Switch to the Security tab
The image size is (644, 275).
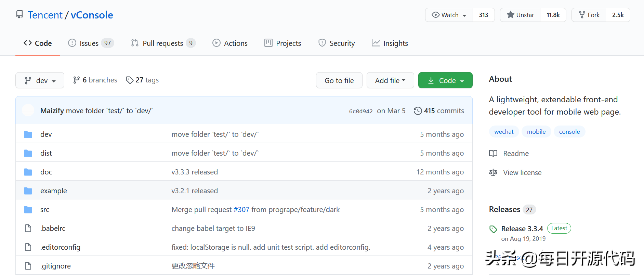click(337, 43)
